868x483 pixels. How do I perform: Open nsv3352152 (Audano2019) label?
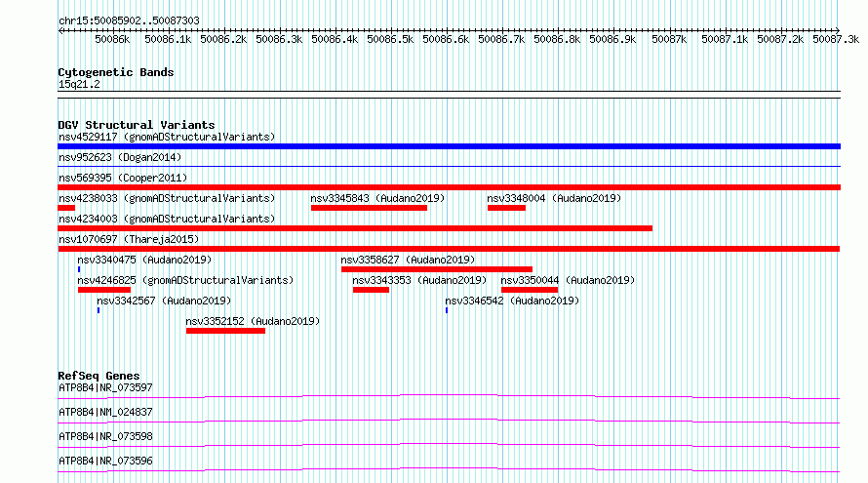[253, 321]
